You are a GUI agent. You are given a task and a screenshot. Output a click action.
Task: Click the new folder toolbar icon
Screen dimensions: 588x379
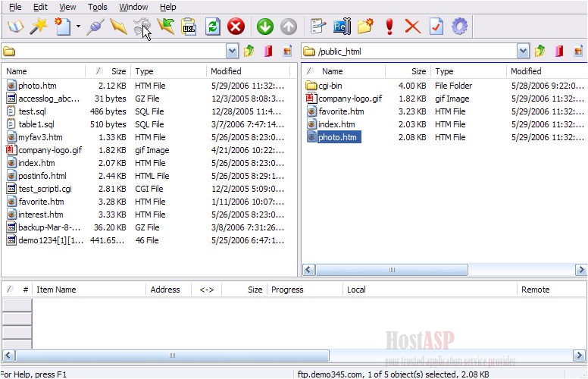coord(365,27)
